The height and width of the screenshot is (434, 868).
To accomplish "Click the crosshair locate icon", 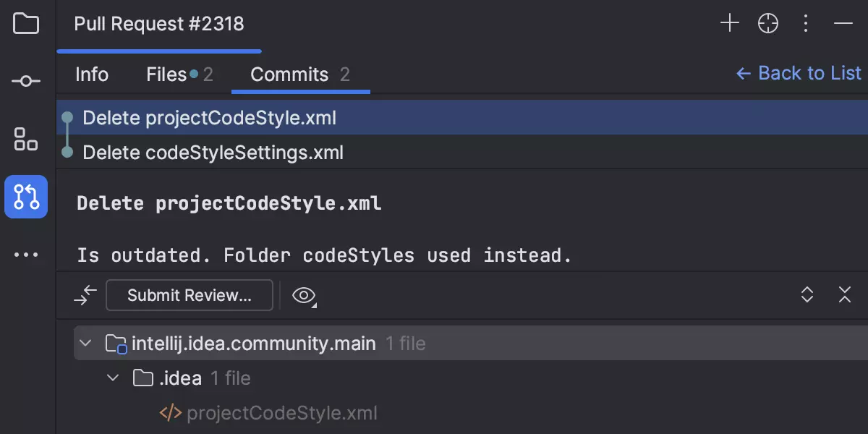I will click(767, 24).
